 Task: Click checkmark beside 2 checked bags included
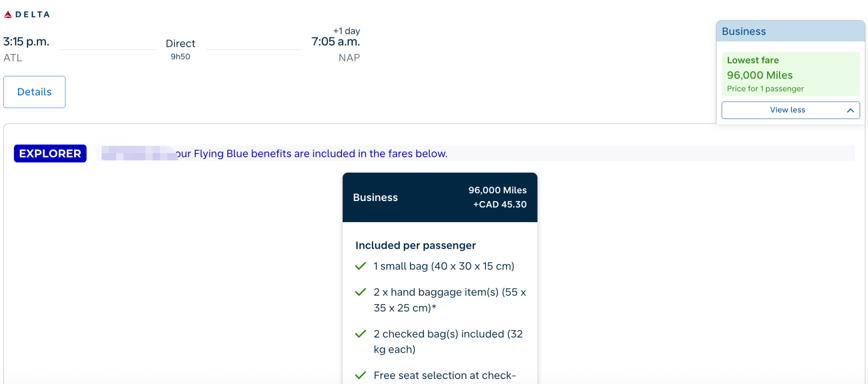(x=361, y=334)
